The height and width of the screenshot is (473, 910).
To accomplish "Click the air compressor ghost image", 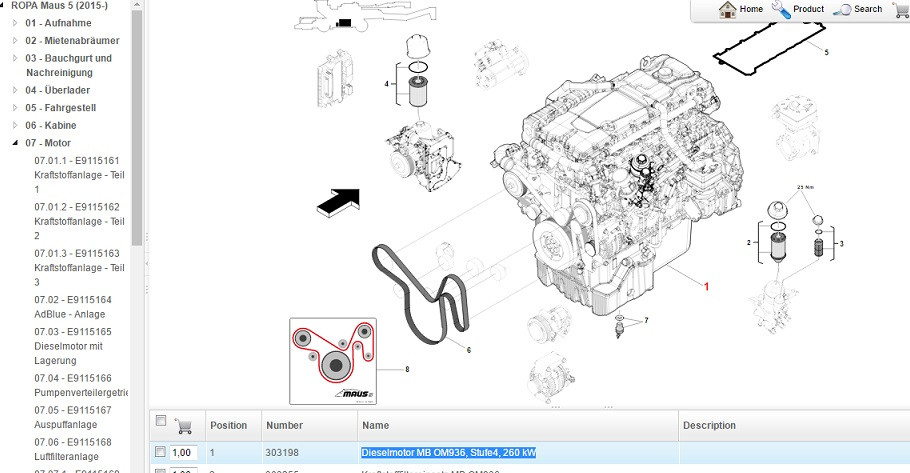I will click(x=798, y=130).
